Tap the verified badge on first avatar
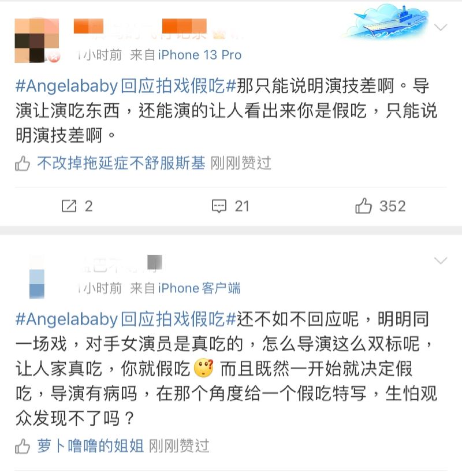This screenshot has height=476, width=462. tap(55, 57)
